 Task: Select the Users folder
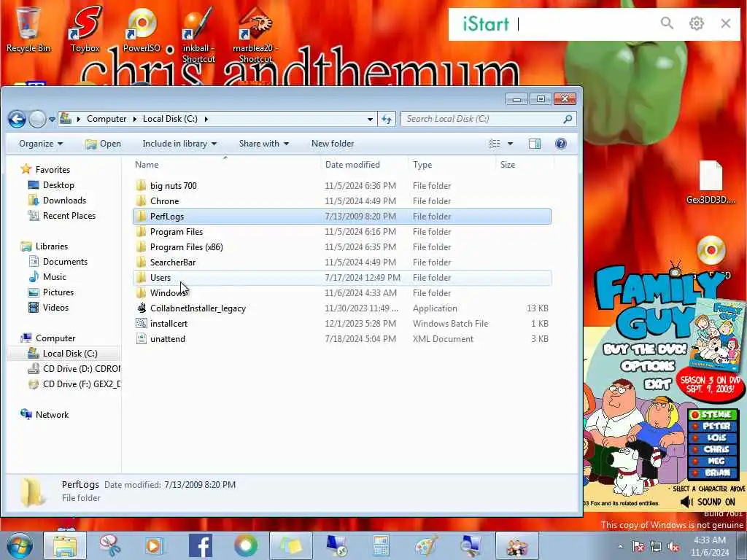342,277
